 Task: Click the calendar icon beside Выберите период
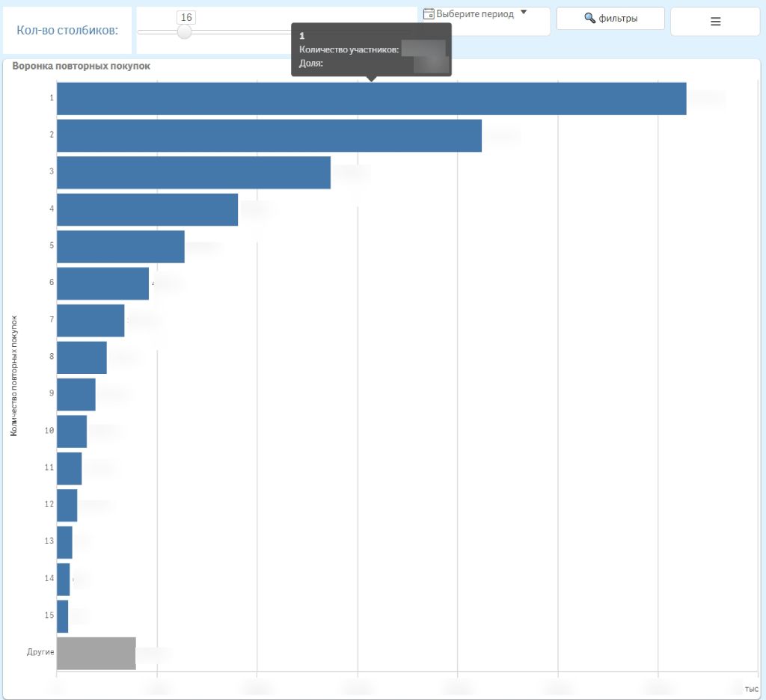pos(429,13)
